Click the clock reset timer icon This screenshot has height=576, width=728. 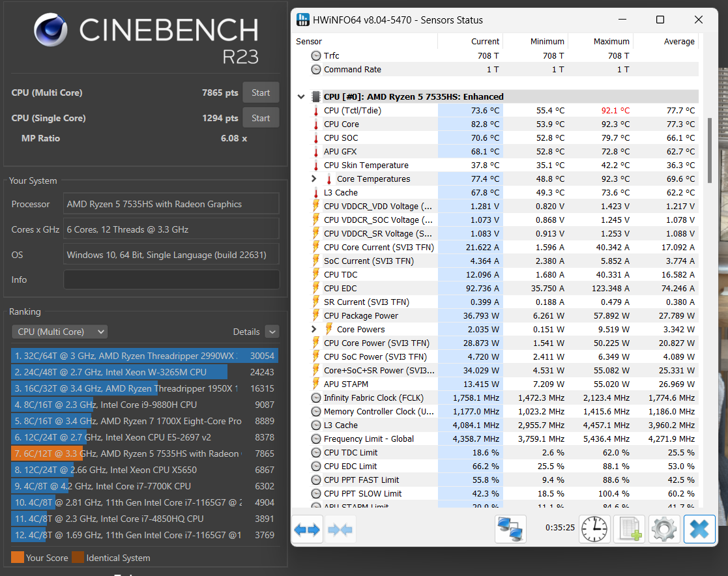tap(594, 529)
